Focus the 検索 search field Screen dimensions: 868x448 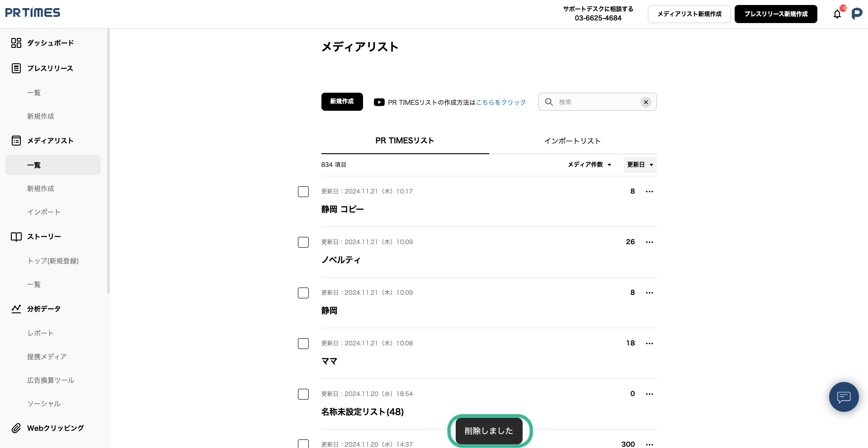point(597,102)
